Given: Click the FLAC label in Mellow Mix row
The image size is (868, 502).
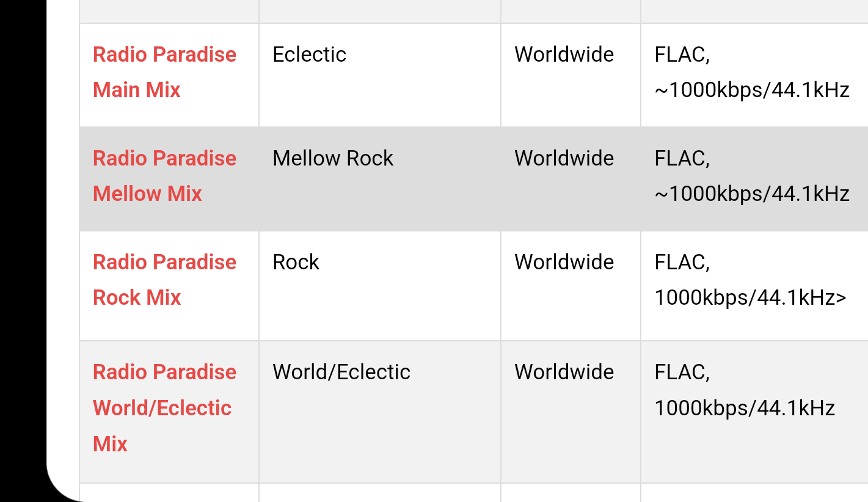Looking at the screenshot, I should [682, 159].
